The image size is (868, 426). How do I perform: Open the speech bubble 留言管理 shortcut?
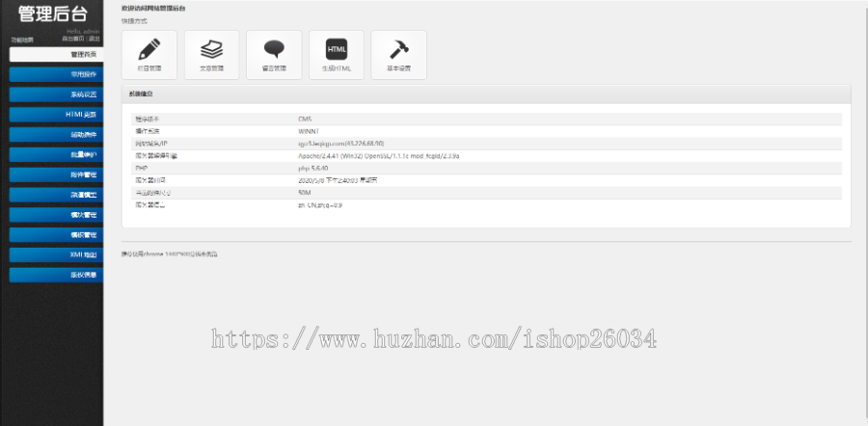(274, 55)
